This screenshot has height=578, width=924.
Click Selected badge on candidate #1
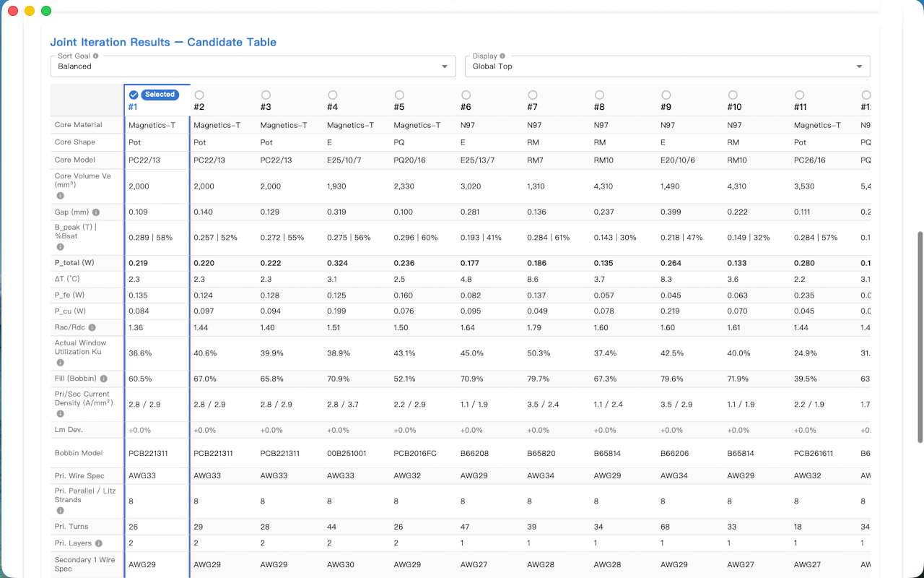coord(160,95)
